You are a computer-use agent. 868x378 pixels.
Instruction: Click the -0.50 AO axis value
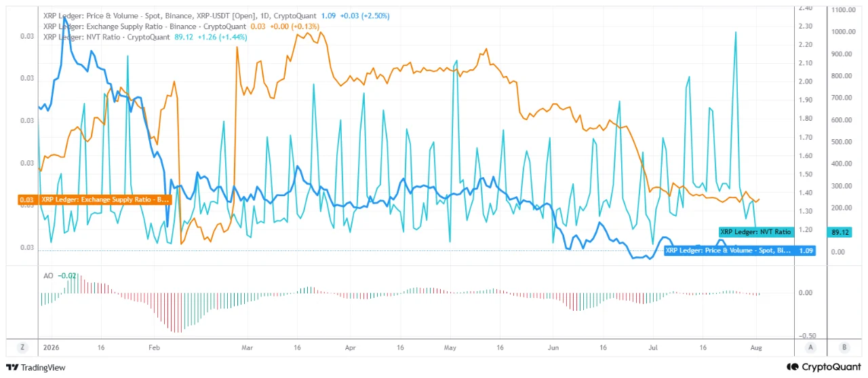click(x=806, y=336)
